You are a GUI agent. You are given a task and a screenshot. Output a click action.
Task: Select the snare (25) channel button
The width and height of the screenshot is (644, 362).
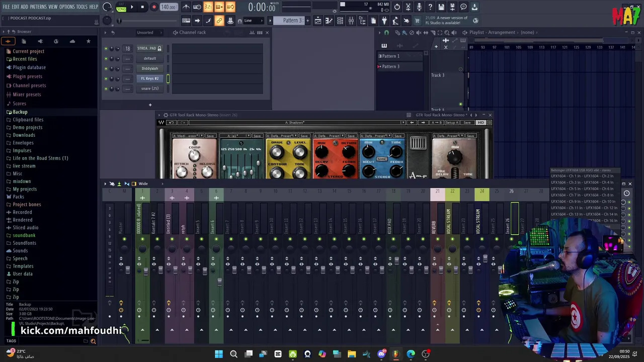pos(150,88)
